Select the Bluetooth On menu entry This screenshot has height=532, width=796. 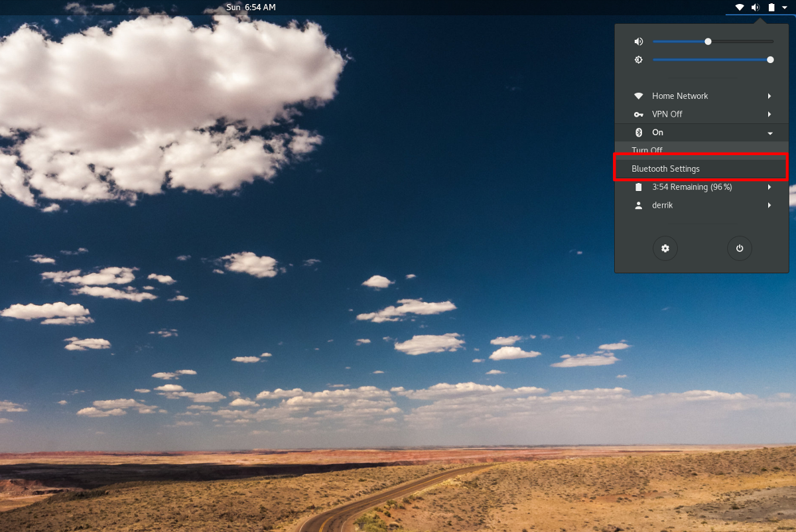pyautogui.click(x=702, y=133)
